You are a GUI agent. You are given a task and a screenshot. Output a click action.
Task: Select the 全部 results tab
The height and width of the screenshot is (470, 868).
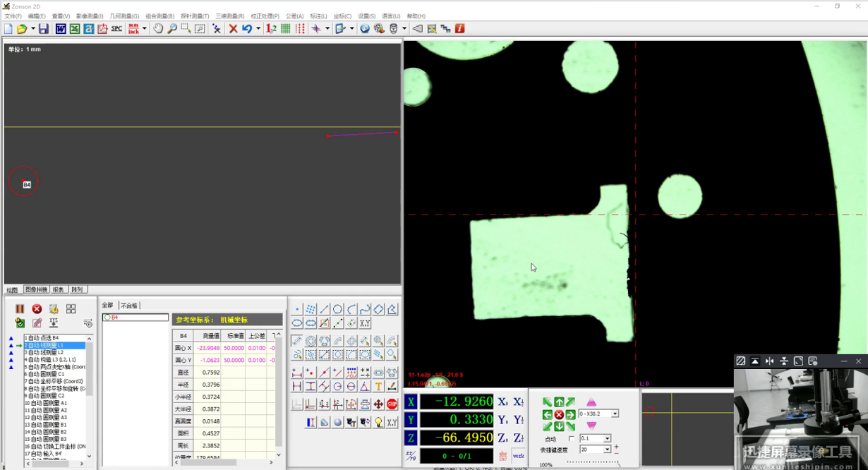pos(108,306)
